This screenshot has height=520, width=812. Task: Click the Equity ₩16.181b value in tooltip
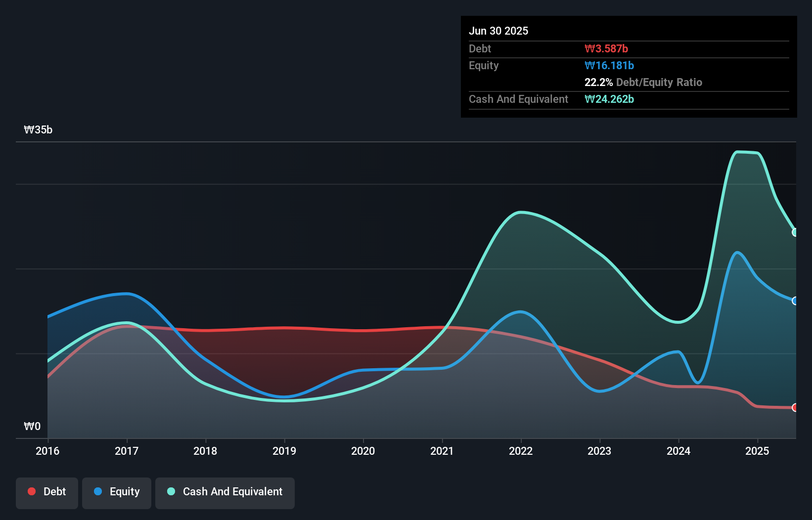[x=610, y=65]
